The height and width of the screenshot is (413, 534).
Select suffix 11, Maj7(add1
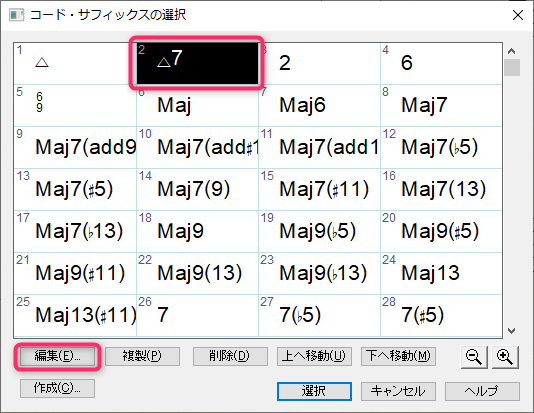(319, 148)
